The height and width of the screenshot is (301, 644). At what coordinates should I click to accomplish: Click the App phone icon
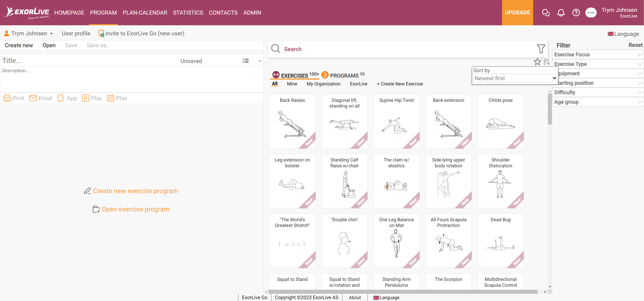60,98
